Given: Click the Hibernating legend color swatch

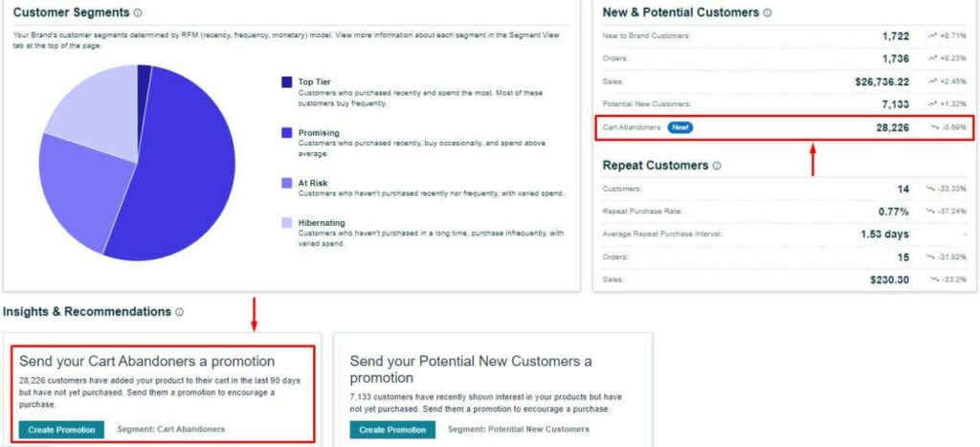Looking at the screenshot, I should (287, 223).
